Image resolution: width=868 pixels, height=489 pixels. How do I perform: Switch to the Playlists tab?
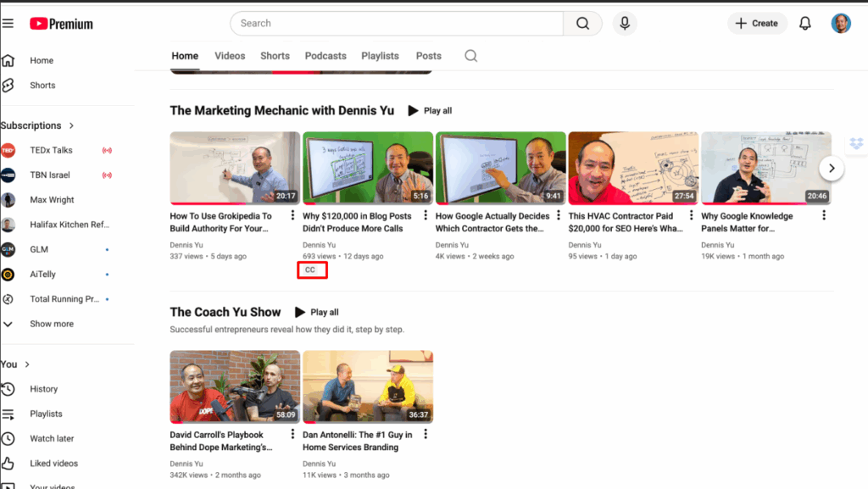[x=380, y=56]
